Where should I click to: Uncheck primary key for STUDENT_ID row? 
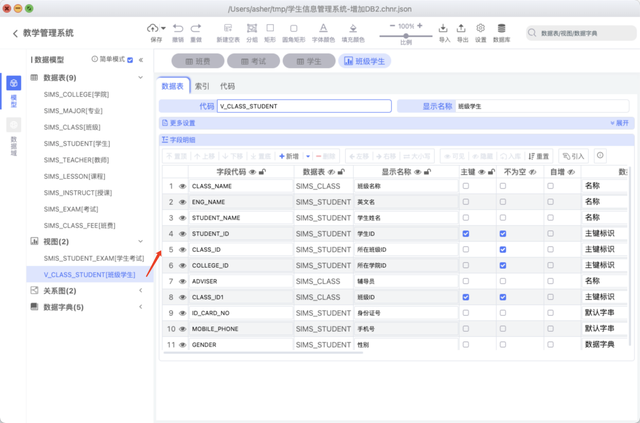pyautogui.click(x=466, y=234)
